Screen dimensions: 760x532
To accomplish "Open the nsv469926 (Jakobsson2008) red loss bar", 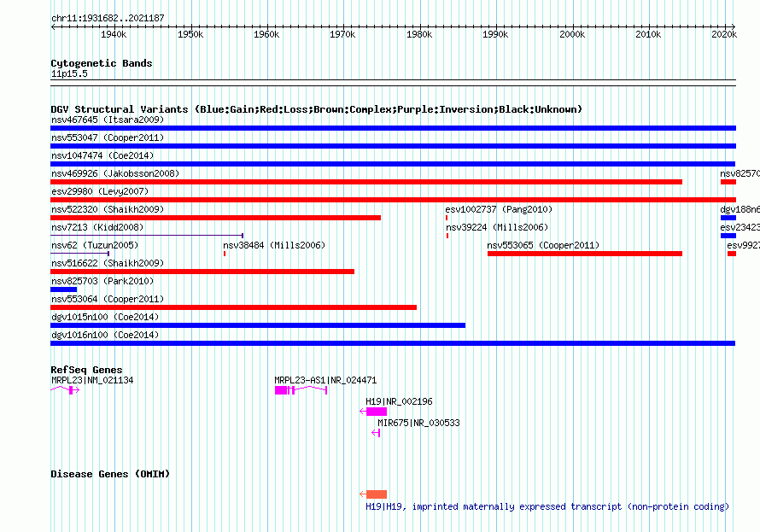I will coord(366,182).
